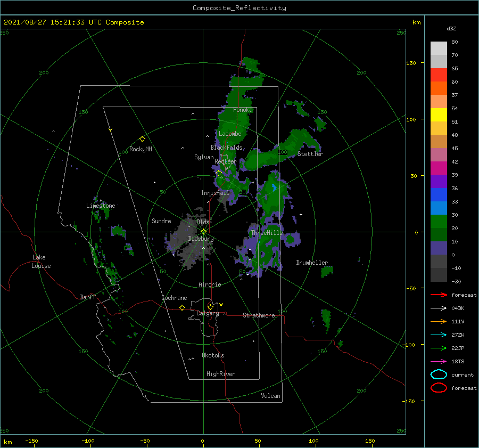Click the Airdrie town label
479x448 pixels.
tap(210, 284)
